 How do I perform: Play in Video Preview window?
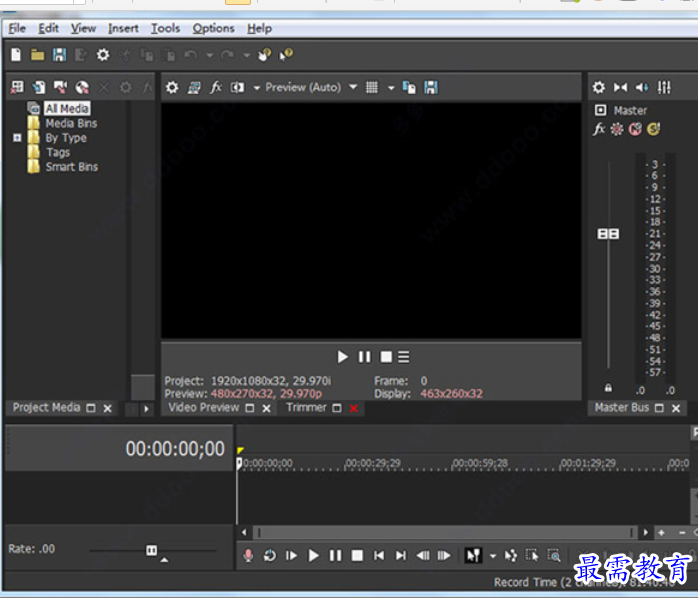[342, 357]
